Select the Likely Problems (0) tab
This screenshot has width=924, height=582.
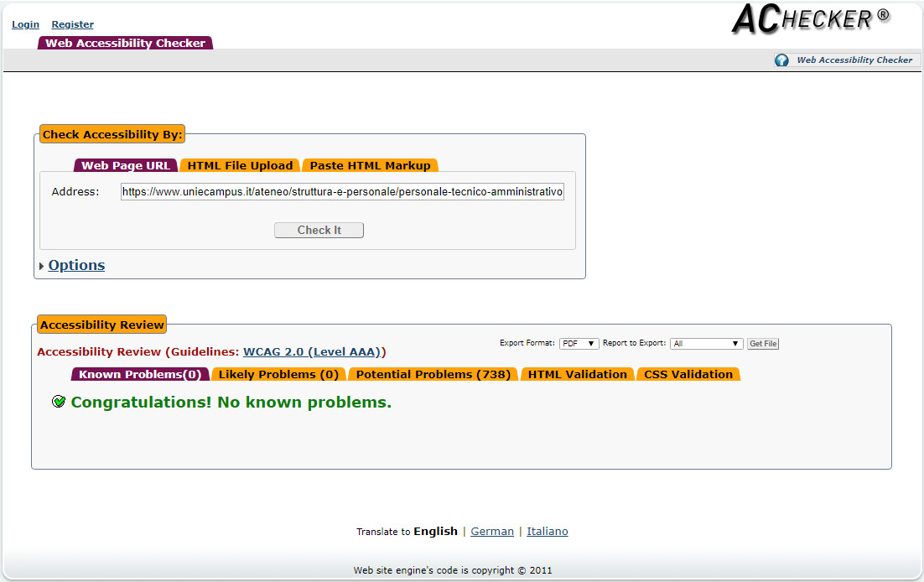coord(278,374)
